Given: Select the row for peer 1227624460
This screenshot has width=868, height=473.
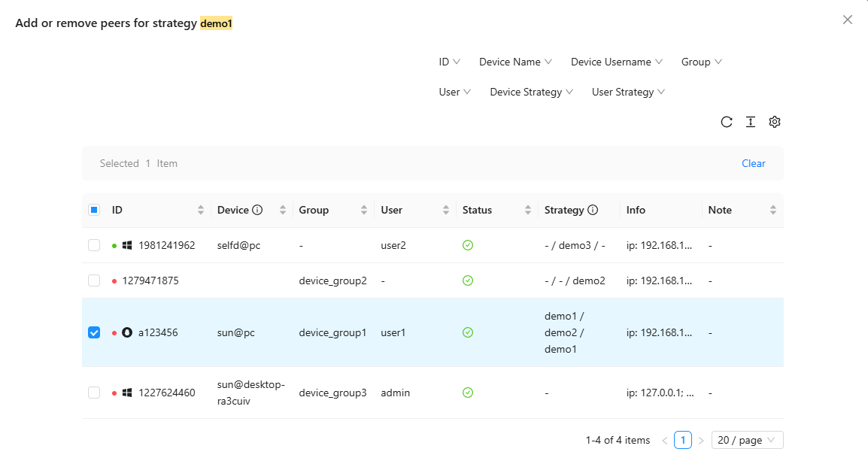Looking at the screenshot, I should pos(94,393).
